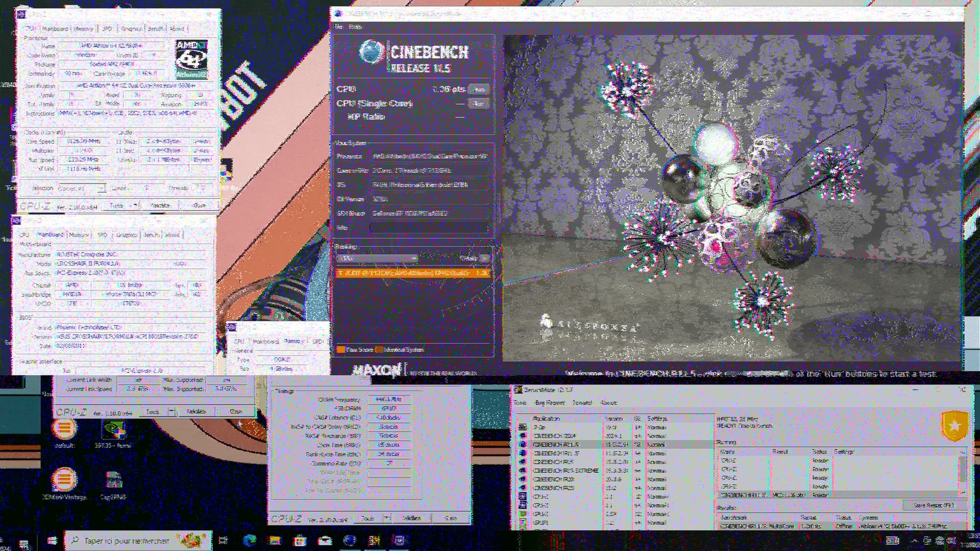Click Donate! in the BenchMate menu bar
The image size is (980, 551).
pos(582,403)
